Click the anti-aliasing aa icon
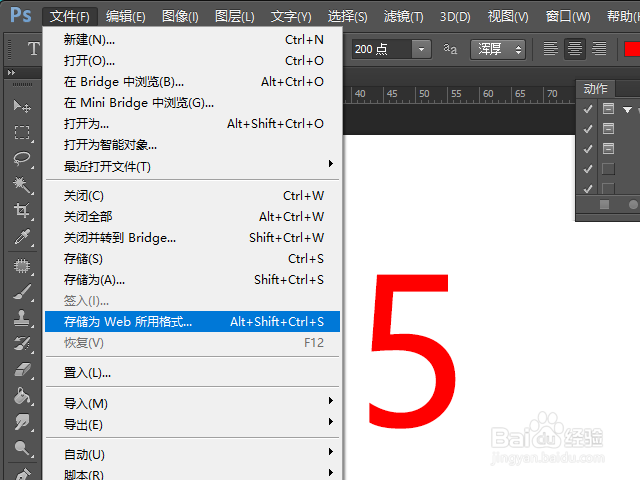640x480 pixels. [x=450, y=49]
